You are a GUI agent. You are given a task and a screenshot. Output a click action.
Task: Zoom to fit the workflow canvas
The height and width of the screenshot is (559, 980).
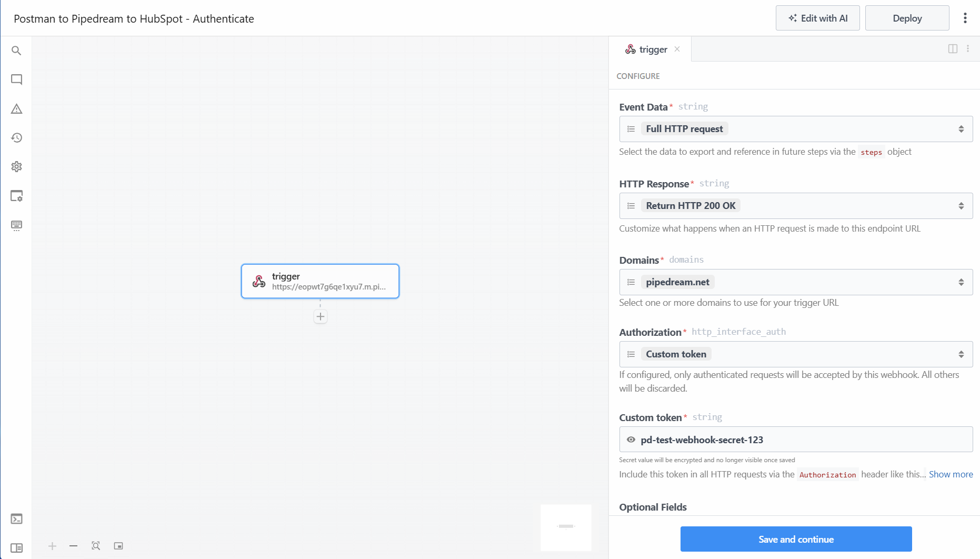pos(96,546)
